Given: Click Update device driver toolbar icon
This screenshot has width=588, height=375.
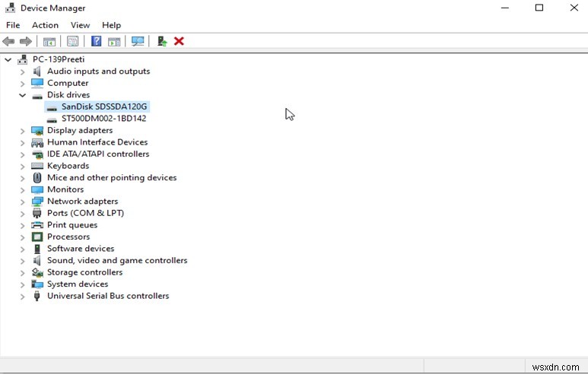Looking at the screenshot, I should [161, 41].
